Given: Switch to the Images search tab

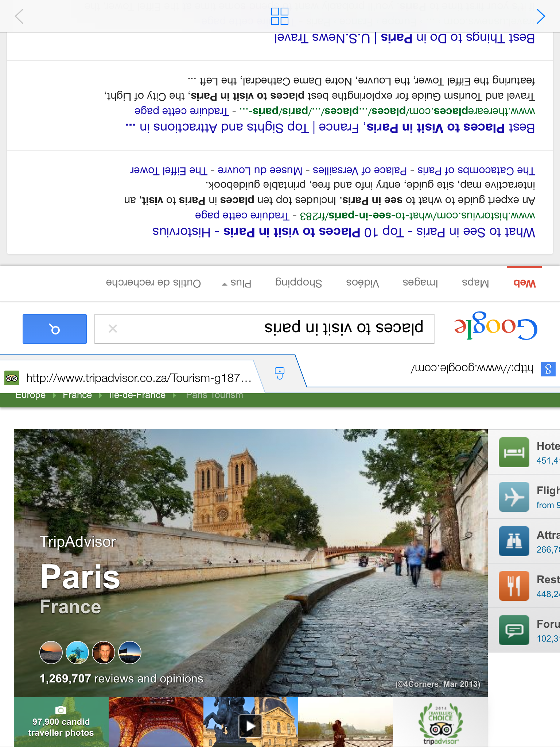Looking at the screenshot, I should (x=420, y=283).
